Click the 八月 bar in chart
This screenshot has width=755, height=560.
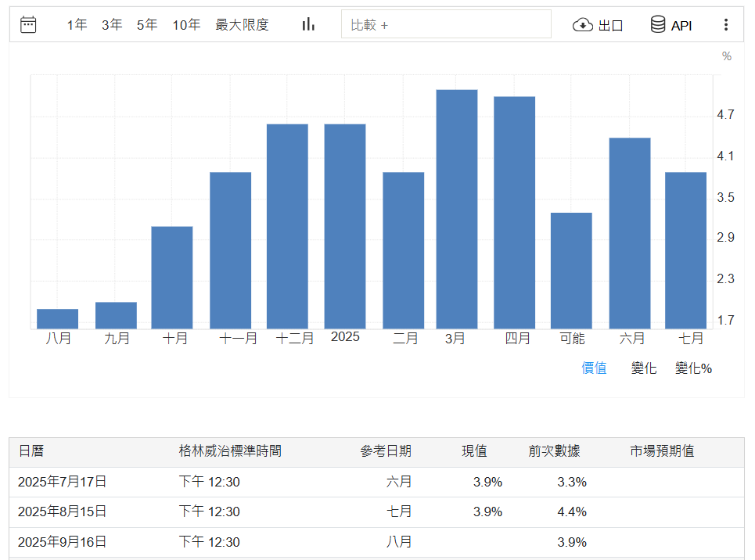(57, 319)
